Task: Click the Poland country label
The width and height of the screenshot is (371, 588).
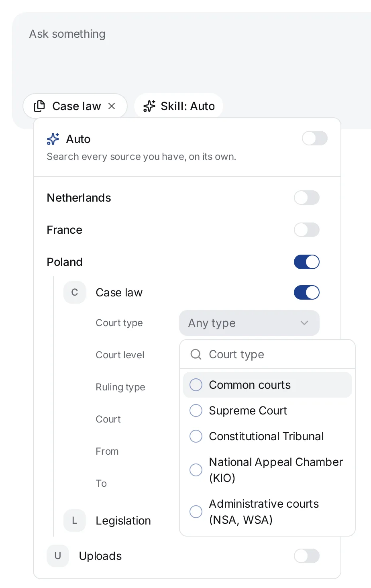Action: tap(65, 262)
